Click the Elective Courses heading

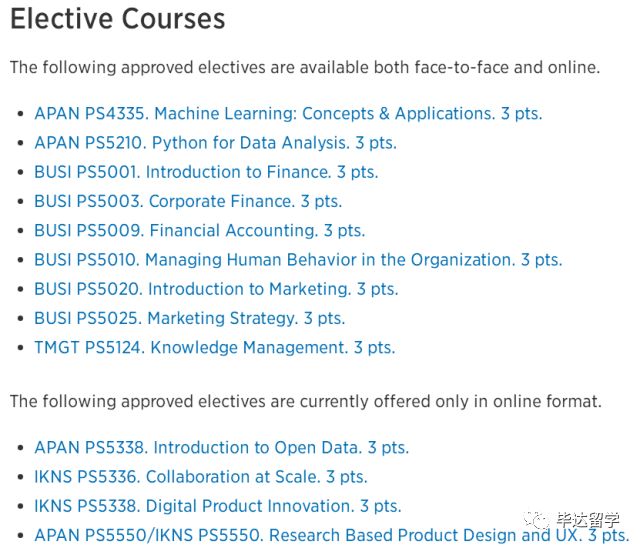[x=118, y=19]
